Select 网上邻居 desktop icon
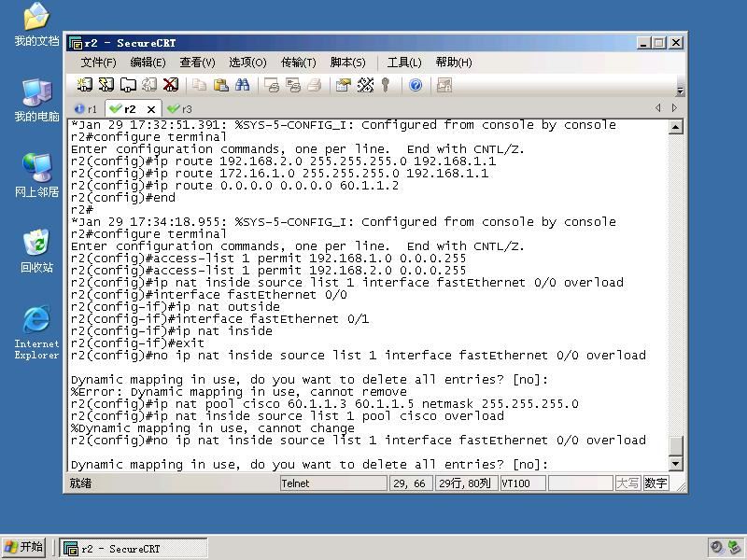The image size is (747, 560). [x=36, y=175]
